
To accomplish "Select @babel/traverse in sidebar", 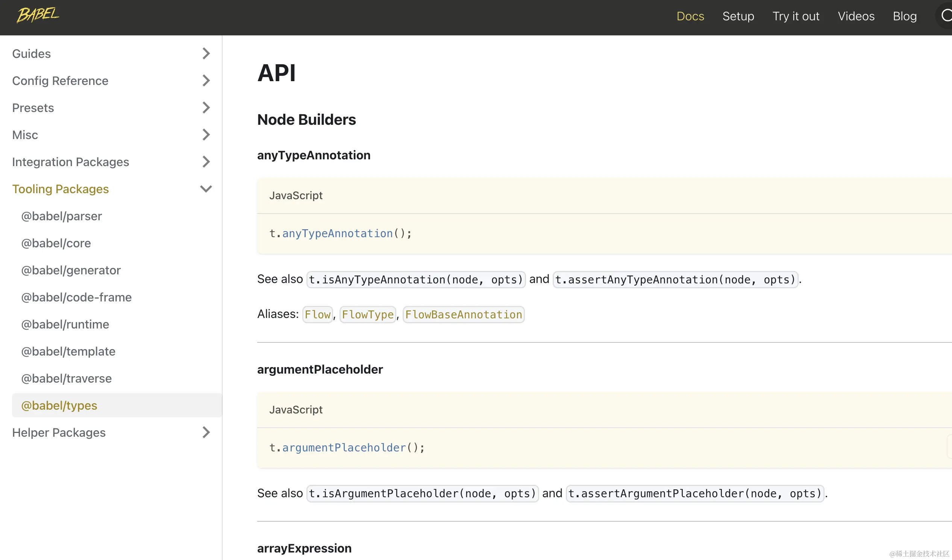I will pyautogui.click(x=67, y=378).
